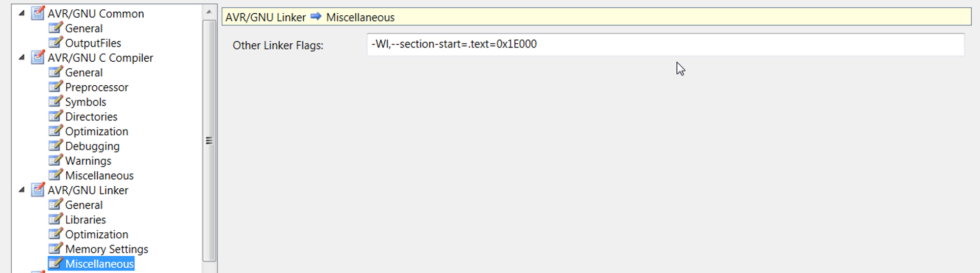
Task: Collapse the AVR/GNU Linker tree node
Action: [x=22, y=190]
